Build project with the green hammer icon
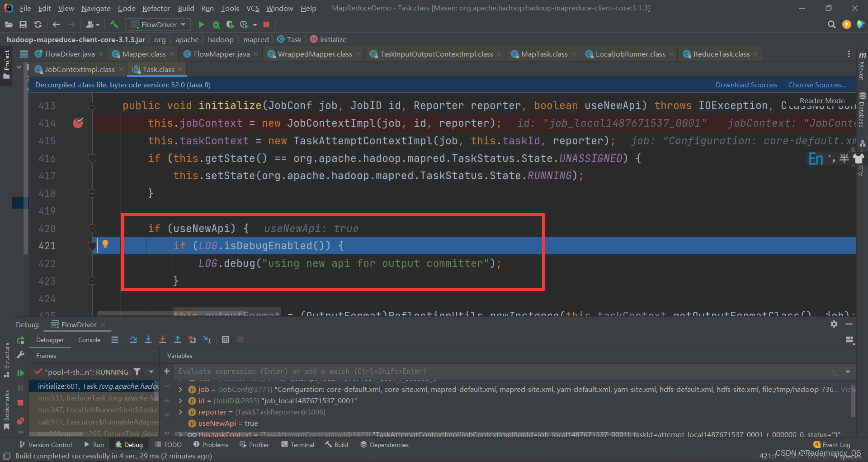The height and width of the screenshot is (462, 868). (x=114, y=24)
